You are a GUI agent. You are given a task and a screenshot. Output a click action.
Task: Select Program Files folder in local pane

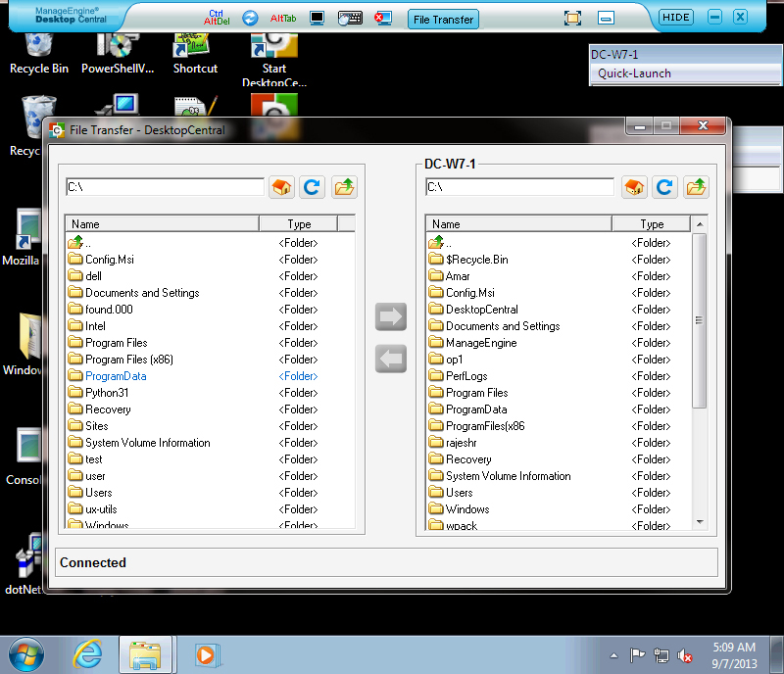(211, 343)
